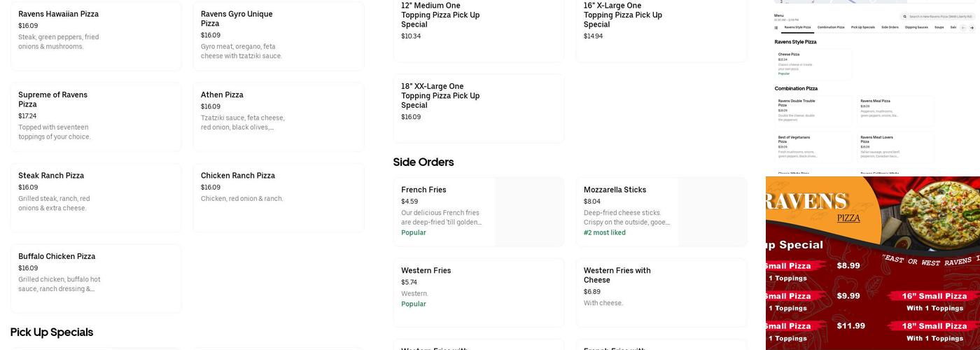This screenshot has width=980, height=350.
Task: Select the Side Orders tab
Action: point(890,27)
